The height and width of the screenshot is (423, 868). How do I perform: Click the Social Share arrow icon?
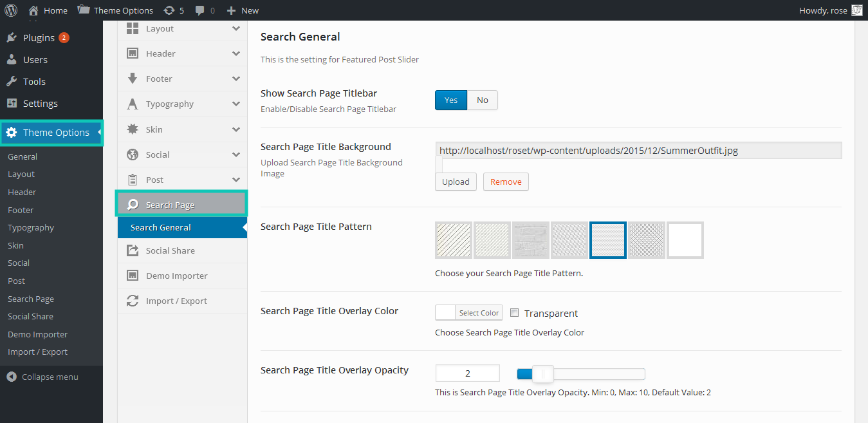click(x=133, y=250)
